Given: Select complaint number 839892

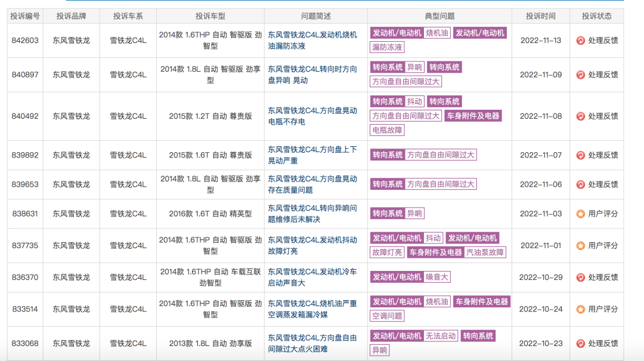Looking at the screenshot, I should [25, 155].
